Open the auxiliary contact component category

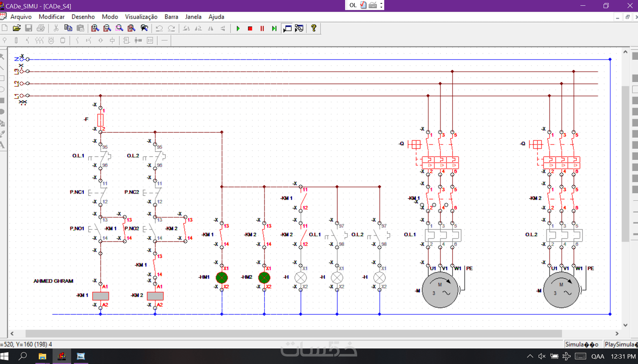[77, 40]
